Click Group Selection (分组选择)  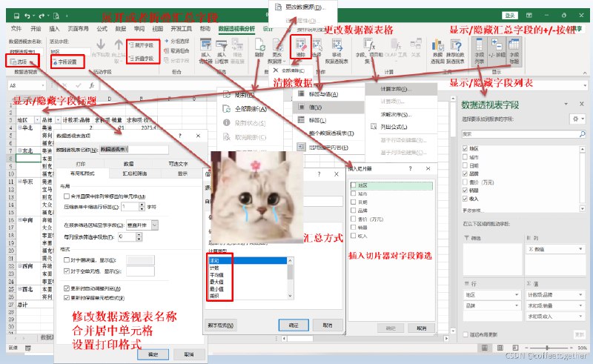click(x=176, y=41)
